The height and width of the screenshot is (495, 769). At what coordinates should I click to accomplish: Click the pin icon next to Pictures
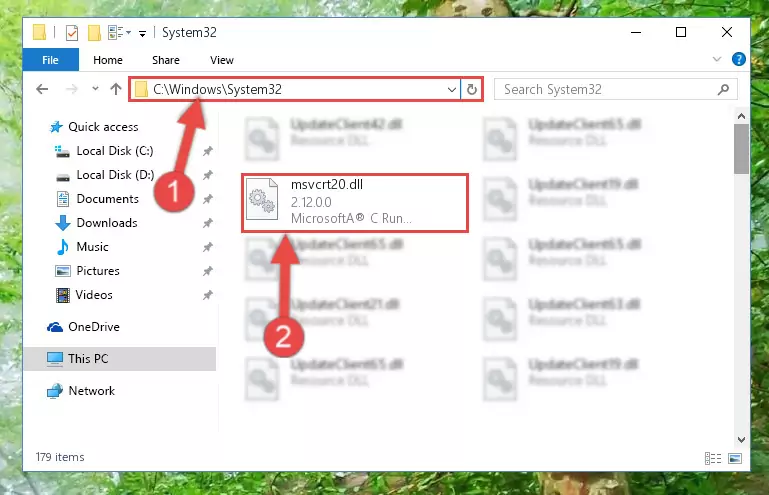pyautogui.click(x=208, y=271)
